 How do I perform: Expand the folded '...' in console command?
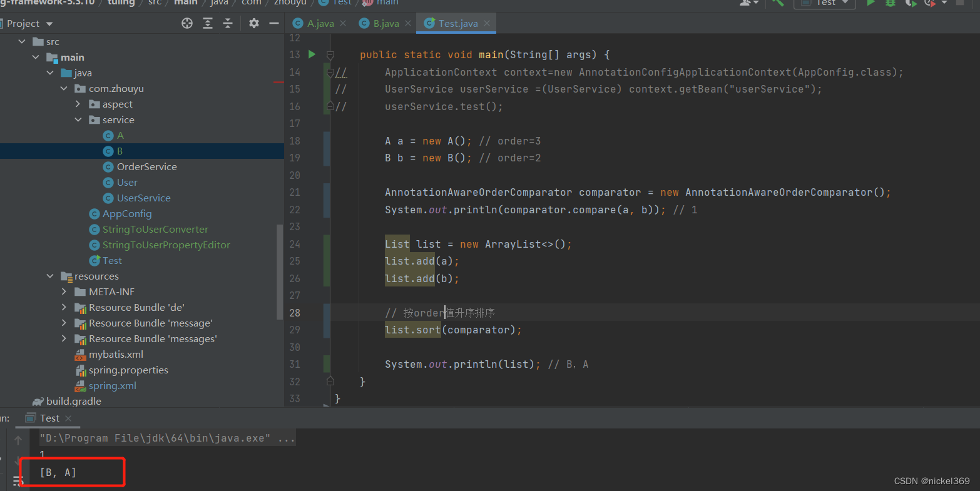point(286,438)
